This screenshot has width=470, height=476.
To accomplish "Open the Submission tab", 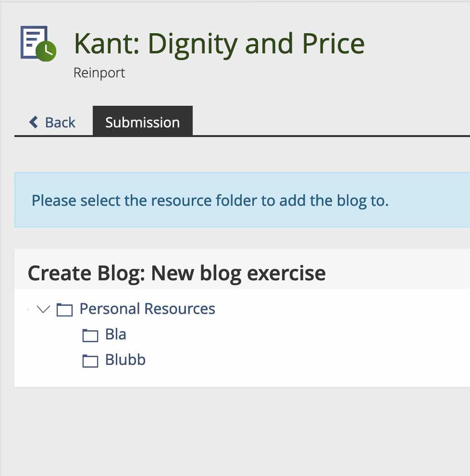I will pos(142,122).
